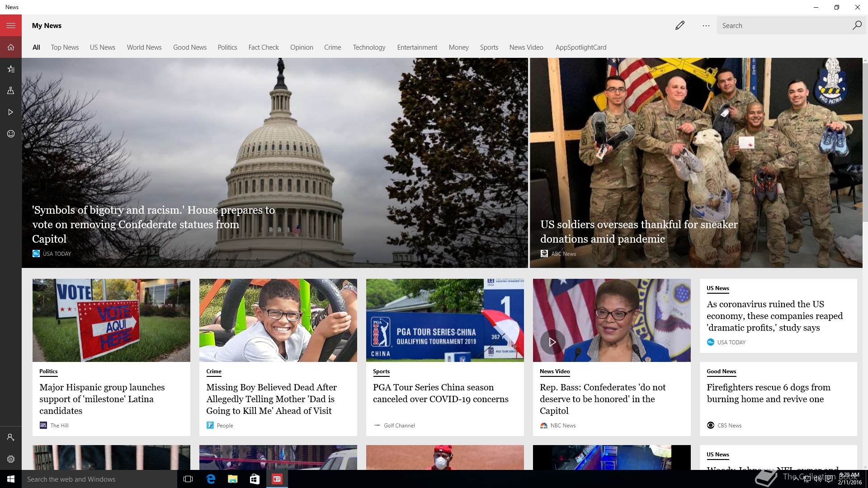Click the Crime category label on card
The height and width of the screenshot is (488, 868).
214,371
